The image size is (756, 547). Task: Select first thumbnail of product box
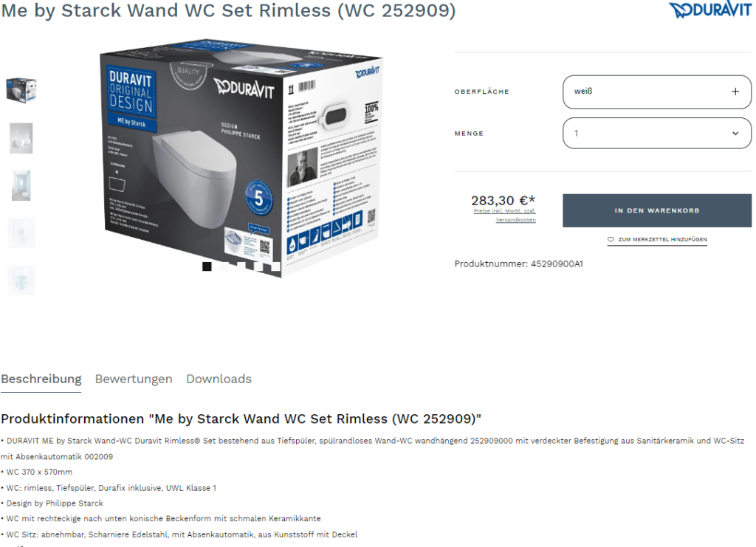[x=21, y=89]
